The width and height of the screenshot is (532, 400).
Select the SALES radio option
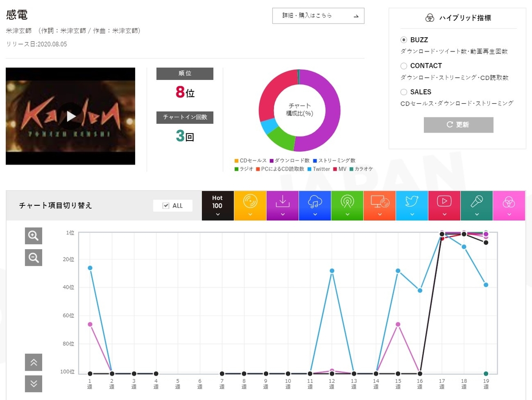[x=403, y=92]
